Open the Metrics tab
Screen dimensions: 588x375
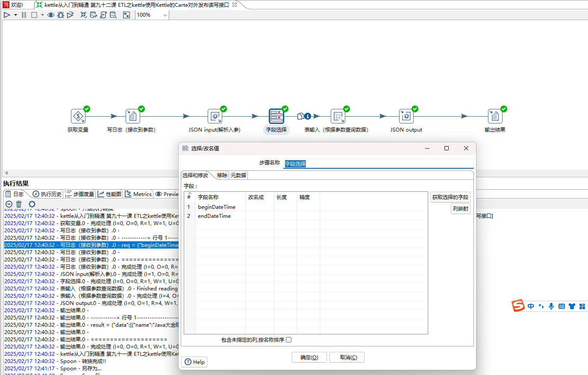click(x=138, y=194)
